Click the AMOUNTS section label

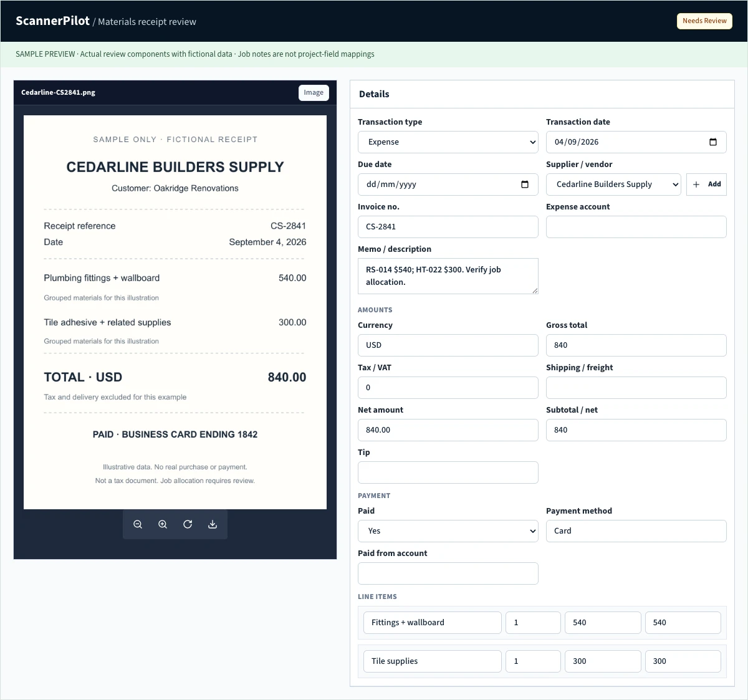(x=375, y=310)
